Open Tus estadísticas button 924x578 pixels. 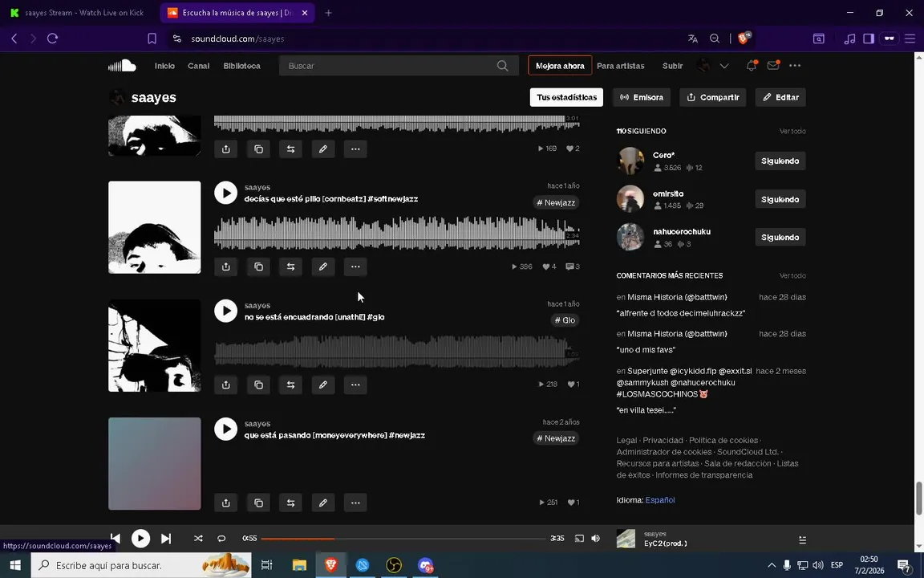pyautogui.click(x=566, y=97)
